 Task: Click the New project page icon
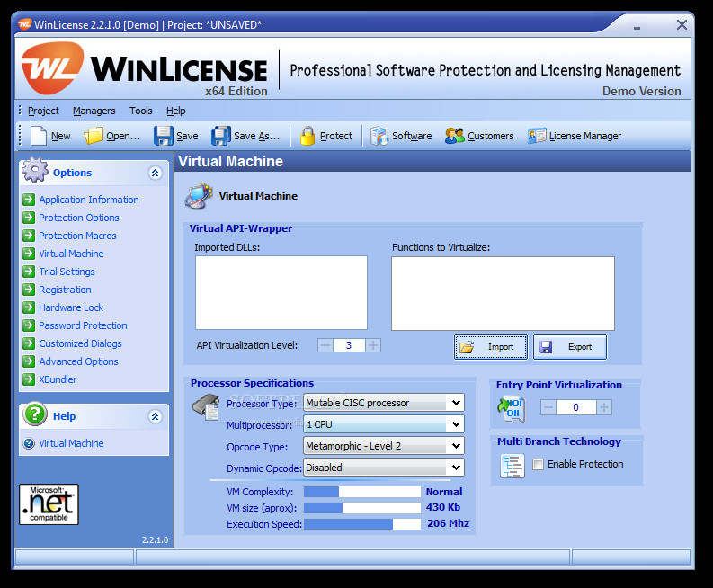click(x=39, y=136)
